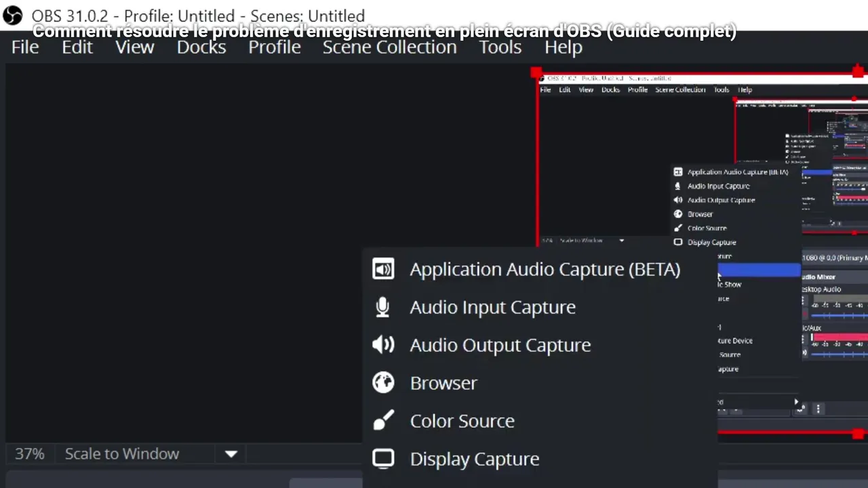Choose the partly hidden "Show" menu entry

pyautogui.click(x=730, y=285)
